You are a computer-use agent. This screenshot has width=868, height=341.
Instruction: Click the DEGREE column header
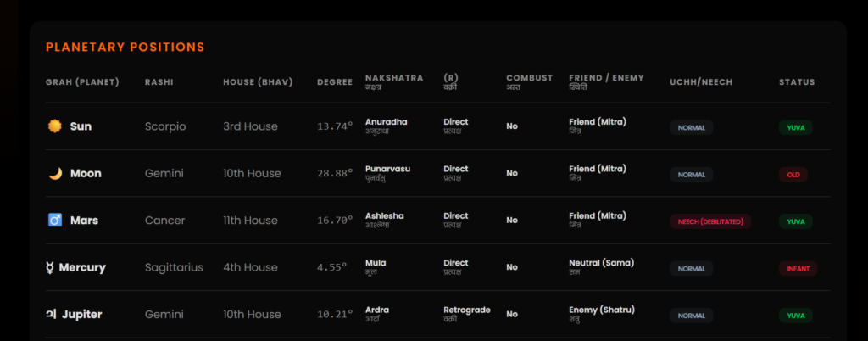(x=335, y=82)
